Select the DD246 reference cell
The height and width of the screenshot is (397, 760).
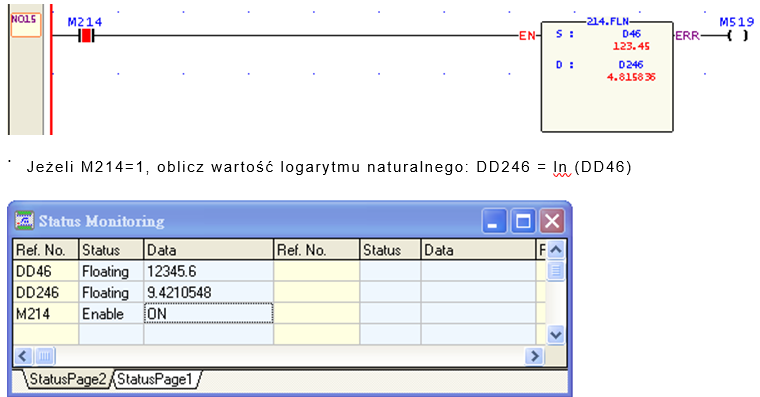tap(46, 292)
